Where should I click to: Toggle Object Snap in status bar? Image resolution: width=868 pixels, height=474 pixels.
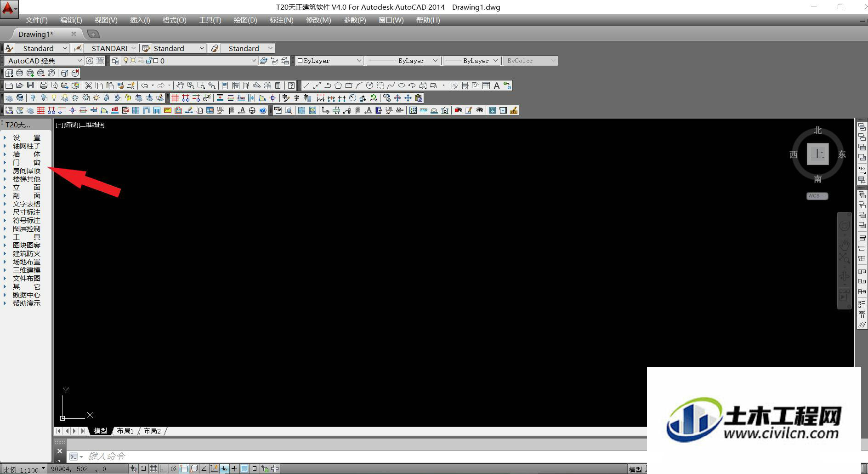coord(184,469)
